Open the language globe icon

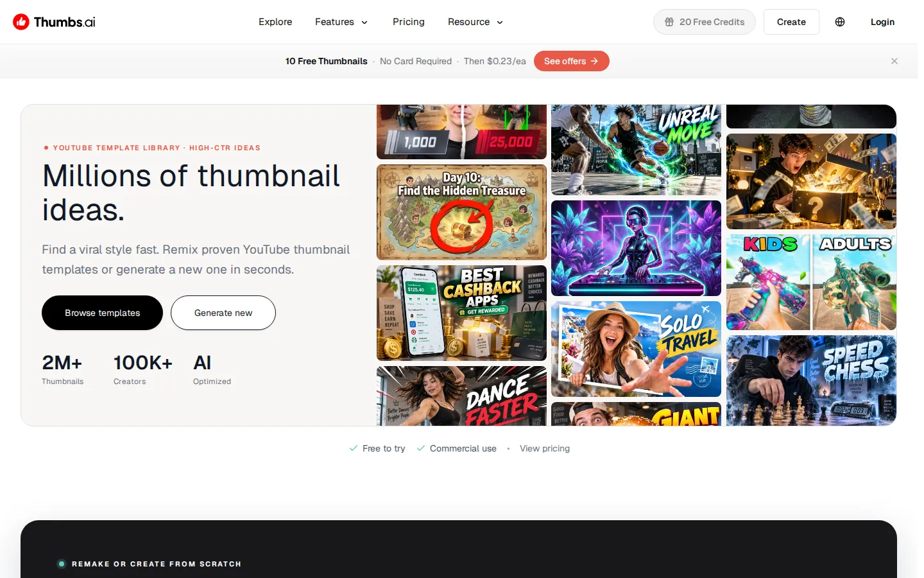click(840, 22)
